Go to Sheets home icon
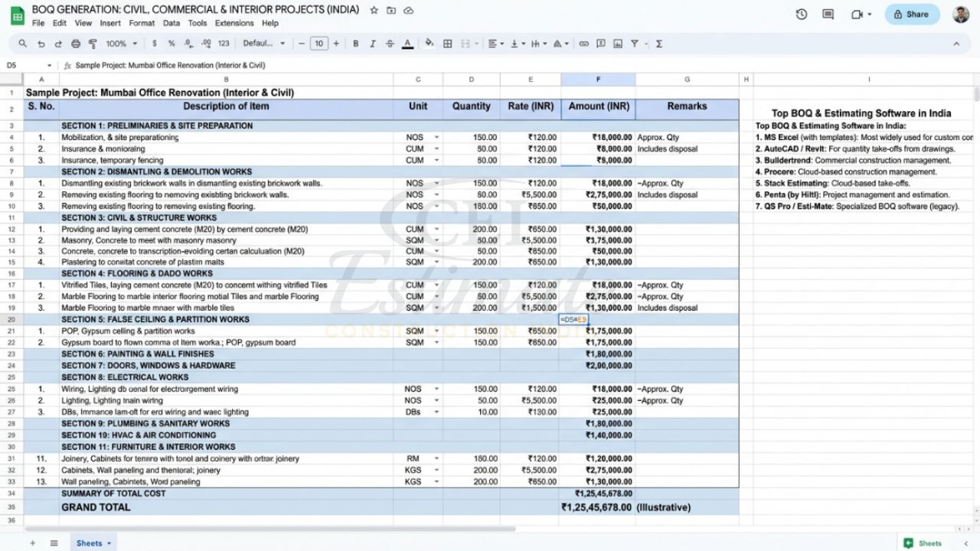Image resolution: width=980 pixels, height=551 pixels. 17,15
